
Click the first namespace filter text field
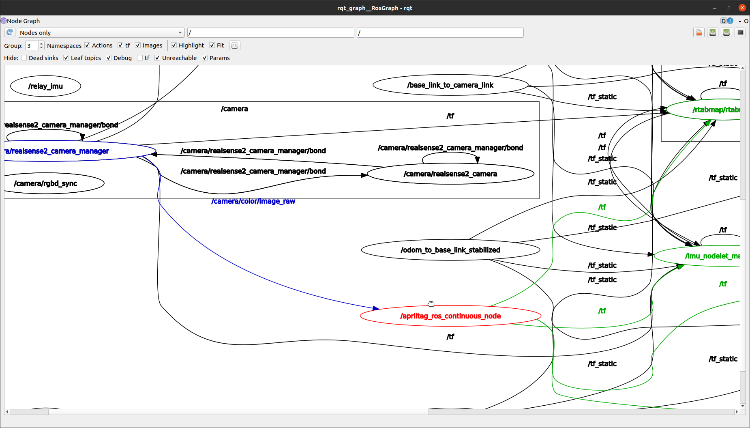pyautogui.click(x=270, y=32)
